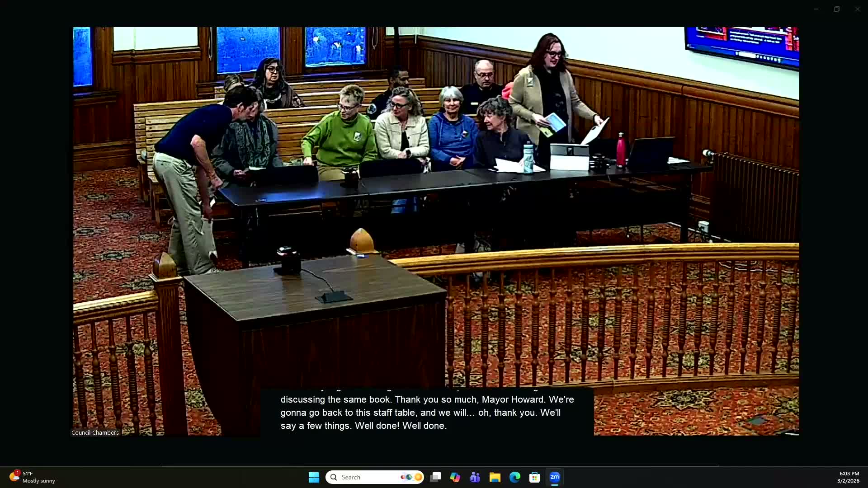Close the Zoom meeting window
This screenshot has height=488, width=868.
858,9
